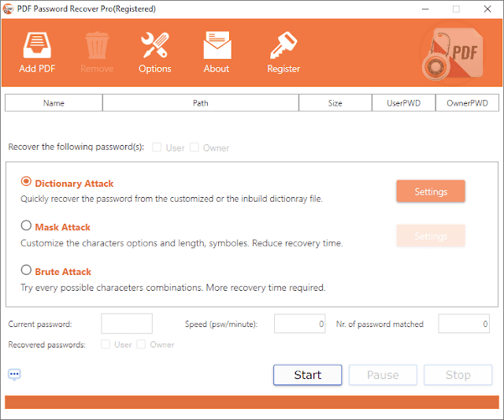Click the UserPWD column header
The width and height of the screenshot is (504, 420).
click(404, 103)
